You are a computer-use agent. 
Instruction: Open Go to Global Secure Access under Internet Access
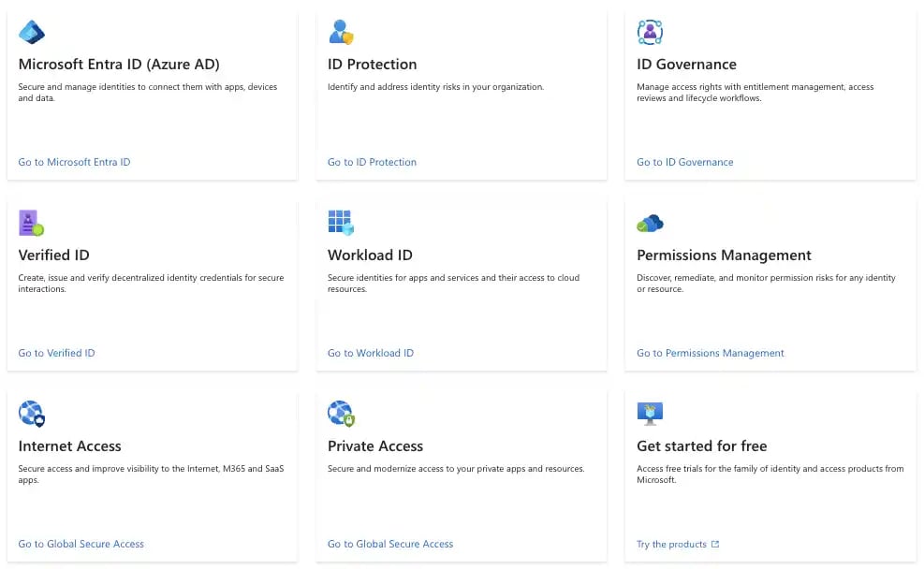pyautogui.click(x=81, y=544)
